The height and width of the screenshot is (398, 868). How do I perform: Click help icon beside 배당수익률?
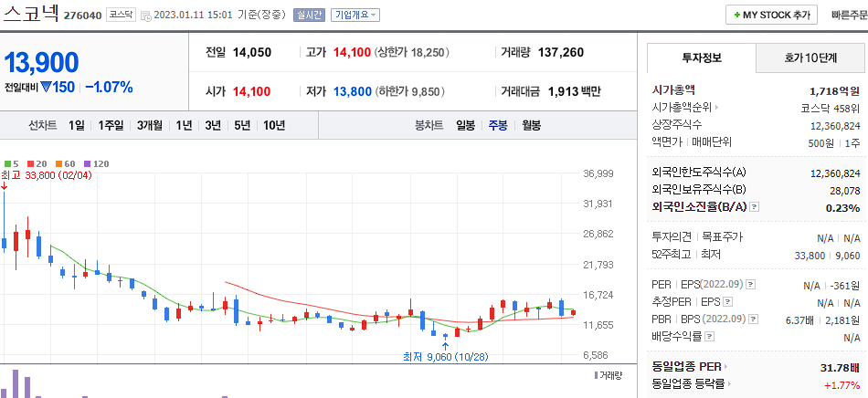click(709, 336)
